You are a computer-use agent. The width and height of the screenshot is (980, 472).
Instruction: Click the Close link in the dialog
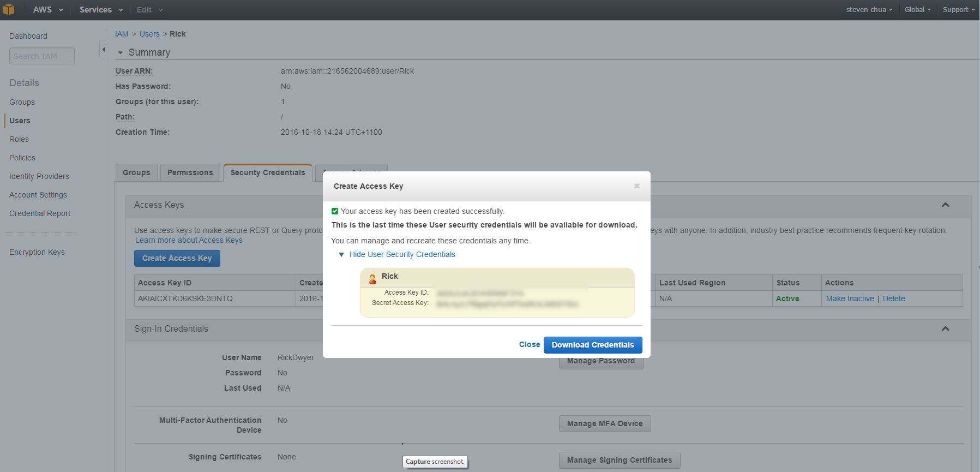(530, 344)
